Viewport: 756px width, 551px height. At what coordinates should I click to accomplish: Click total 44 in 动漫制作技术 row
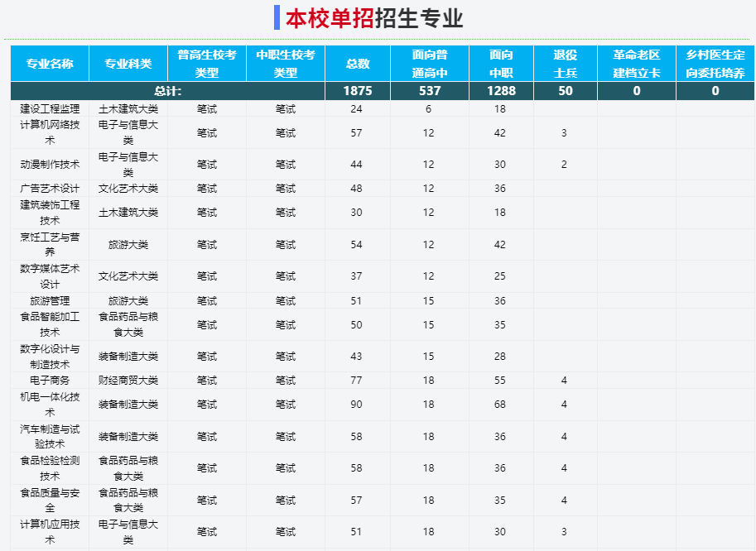click(x=356, y=165)
